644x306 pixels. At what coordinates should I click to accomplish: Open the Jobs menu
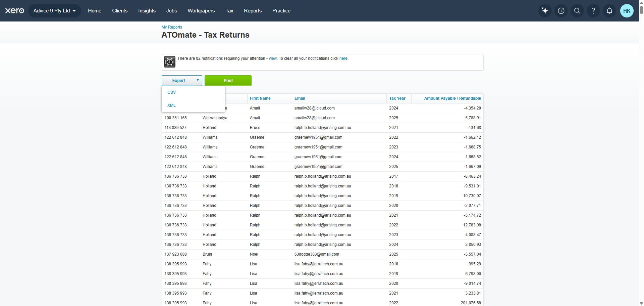click(171, 11)
